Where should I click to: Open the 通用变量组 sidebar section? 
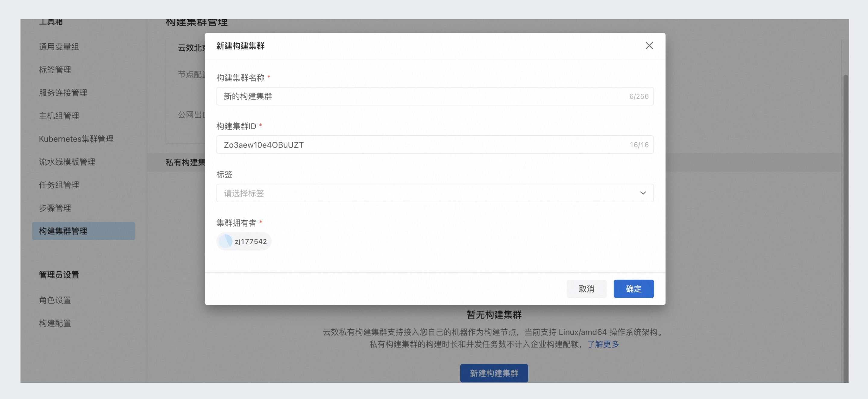point(59,47)
